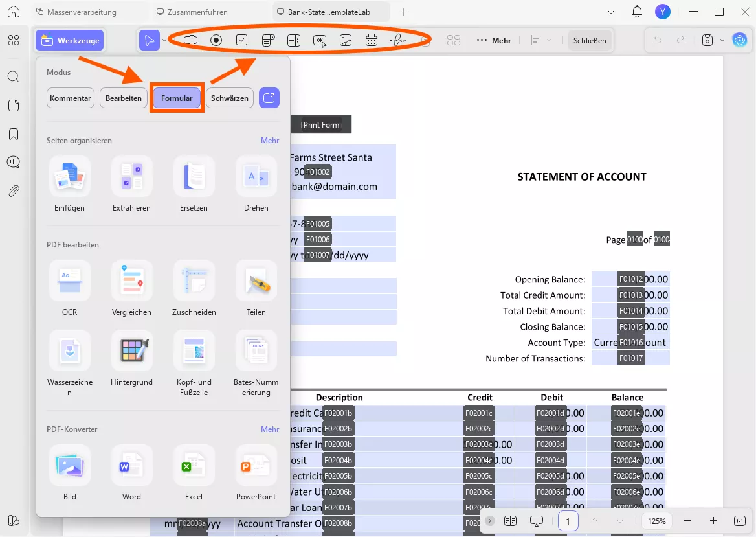This screenshot has height=537, width=756.
Task: Open the Vergleichen compare tool
Action: coord(131,290)
